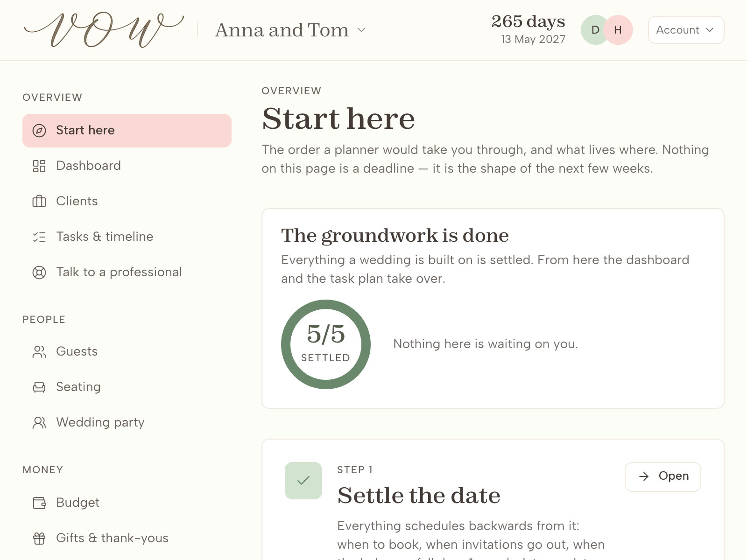Toggle the Step 1 Settle the date checkmark
Viewport: 747px width, 560px height.
tap(303, 481)
